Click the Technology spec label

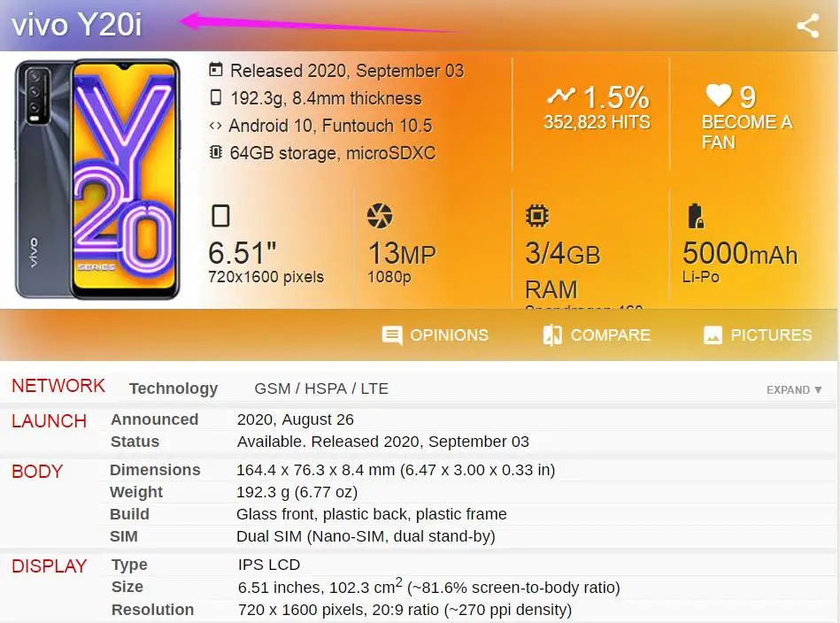click(x=173, y=388)
